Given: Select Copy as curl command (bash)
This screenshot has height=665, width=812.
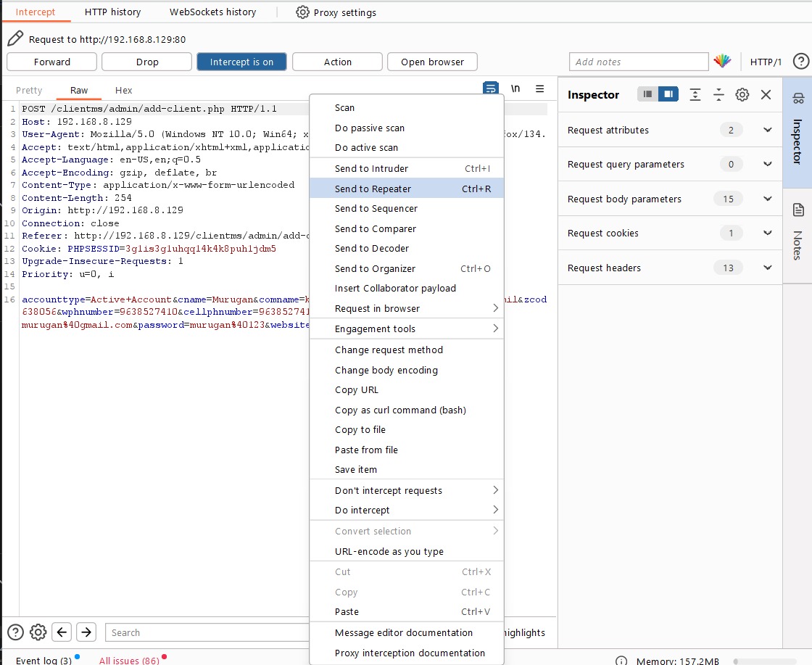Looking at the screenshot, I should click(407, 410).
